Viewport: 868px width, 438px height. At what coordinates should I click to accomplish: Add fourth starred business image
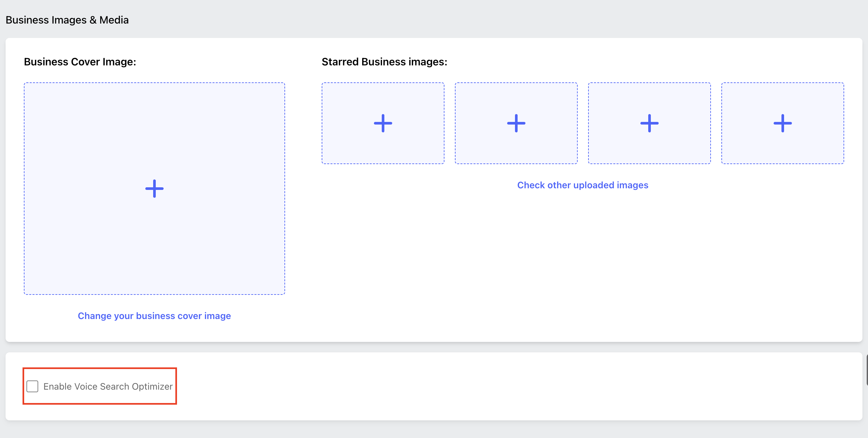[782, 123]
